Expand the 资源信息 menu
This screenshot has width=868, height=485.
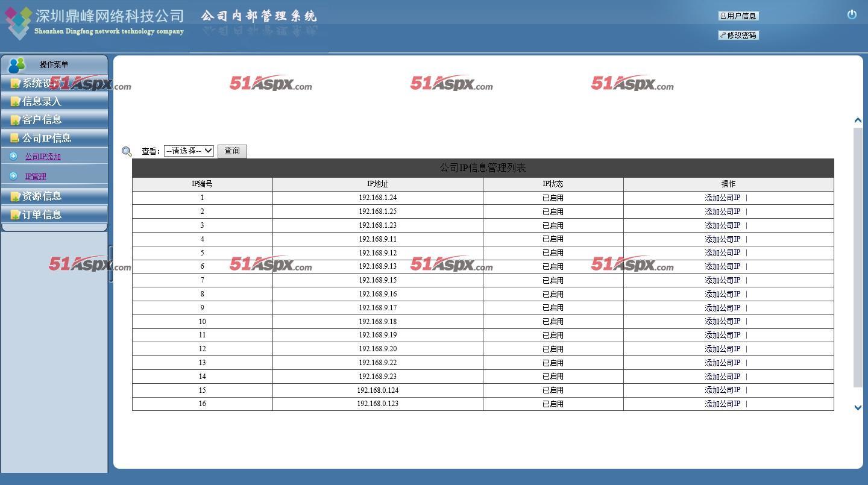point(54,196)
